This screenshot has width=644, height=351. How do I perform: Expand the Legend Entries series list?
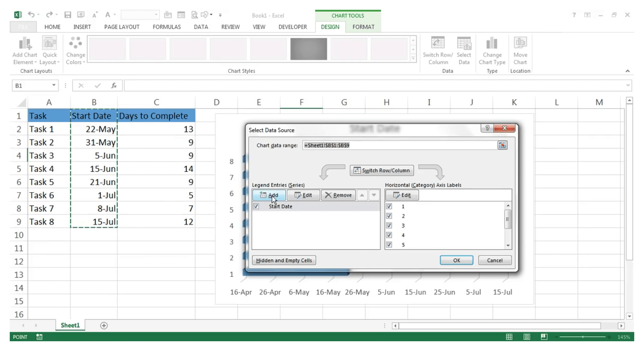coord(374,195)
